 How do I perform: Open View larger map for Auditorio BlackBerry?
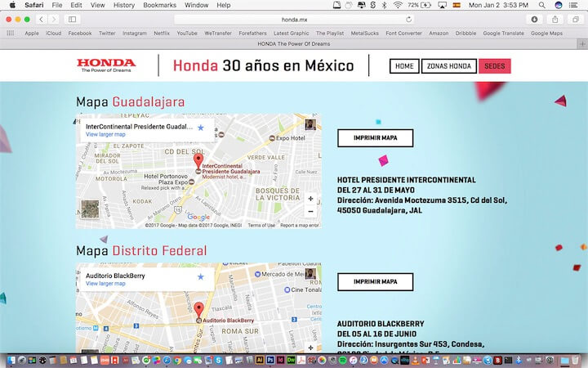pyautogui.click(x=105, y=284)
